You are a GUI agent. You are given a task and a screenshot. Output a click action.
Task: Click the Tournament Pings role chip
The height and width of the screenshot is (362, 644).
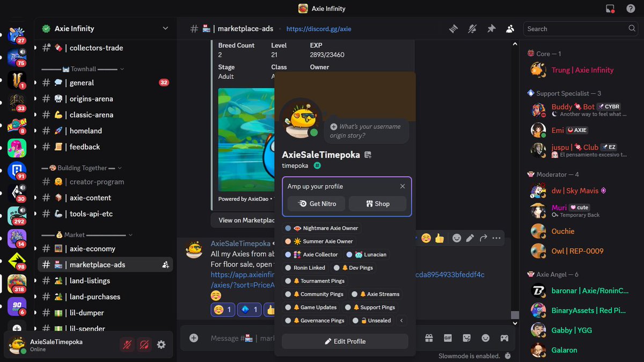(315, 281)
